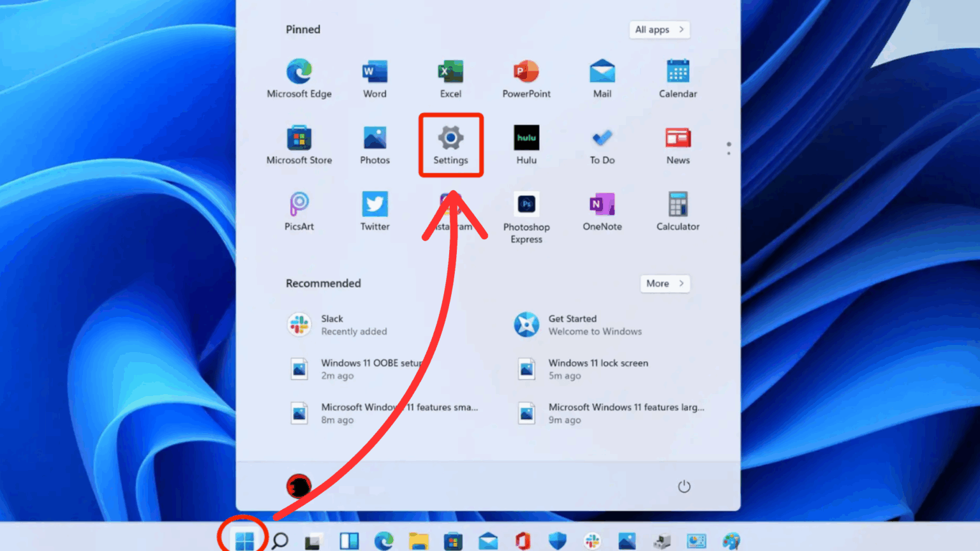The height and width of the screenshot is (551, 980).
Task: Start the PowerPoint app
Action: click(526, 77)
